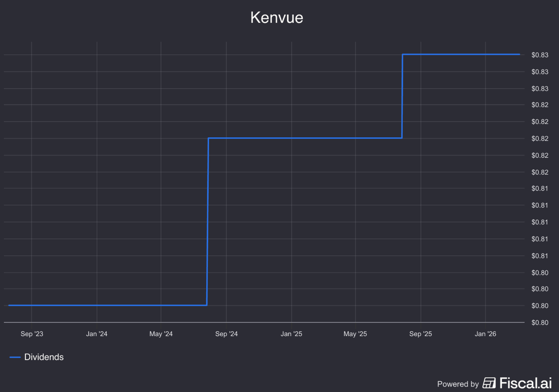This screenshot has height=392, width=559.
Task: Click the Sep '25 axis label
Action: 420,334
